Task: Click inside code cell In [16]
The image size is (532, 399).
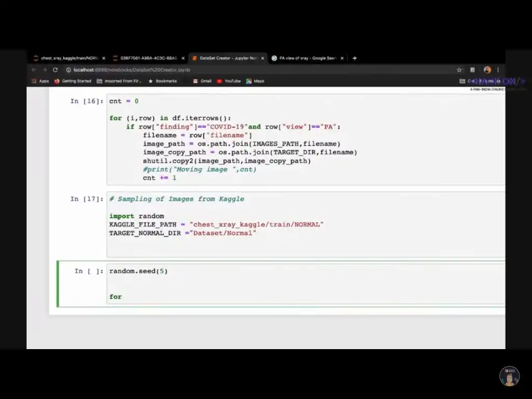Action: coord(305,139)
